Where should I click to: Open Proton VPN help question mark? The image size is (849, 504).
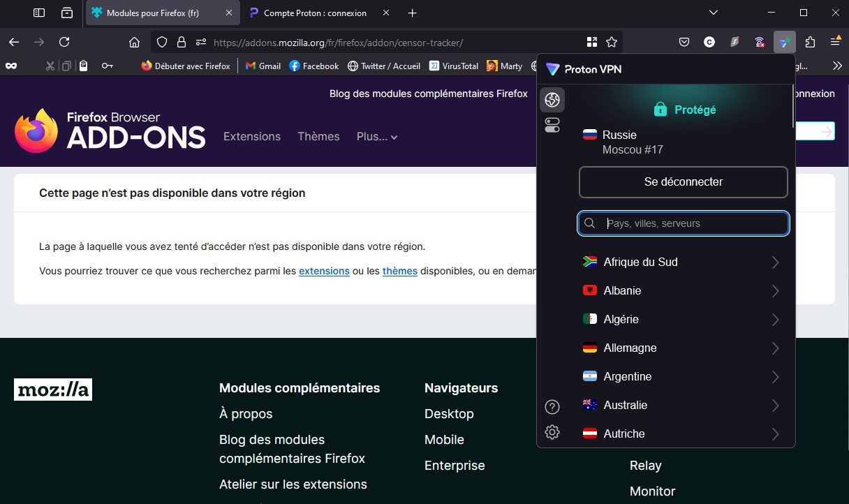click(552, 407)
